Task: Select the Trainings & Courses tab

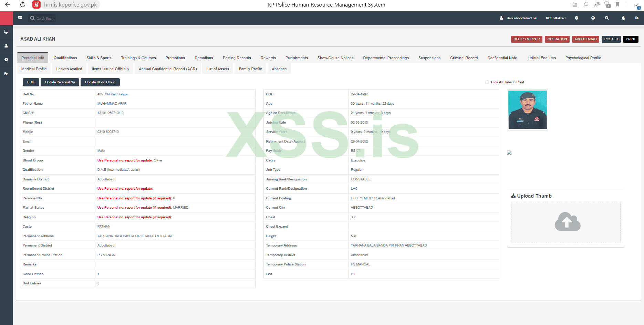Action: point(138,58)
